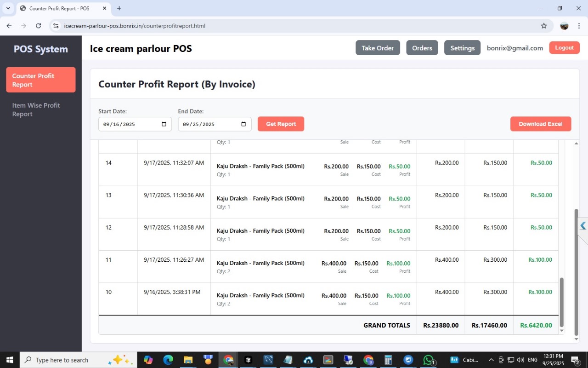Show hidden system tray icons
The height and width of the screenshot is (368, 588).
[491, 360]
